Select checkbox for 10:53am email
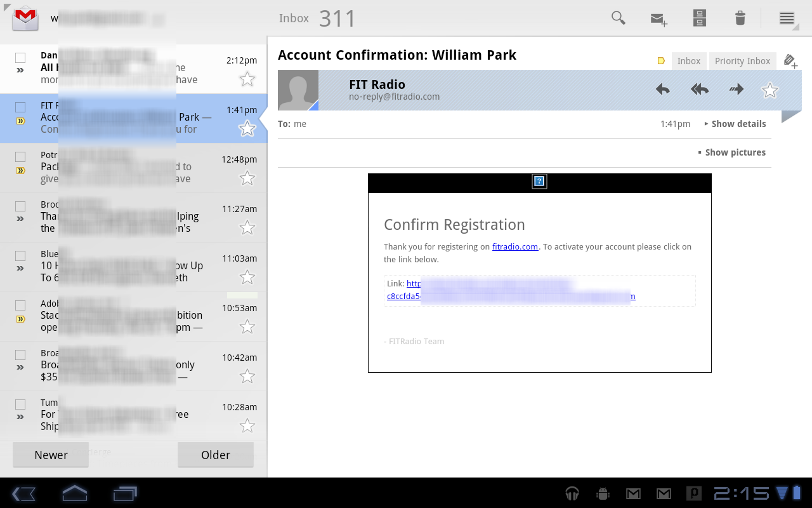 [x=20, y=305]
